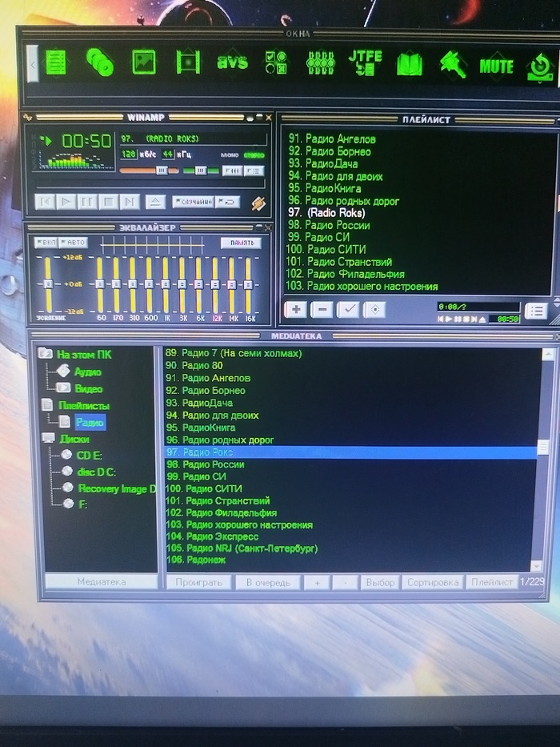Select the Радио playlist in the tree
This screenshot has width=560, height=747.
pos(90,422)
